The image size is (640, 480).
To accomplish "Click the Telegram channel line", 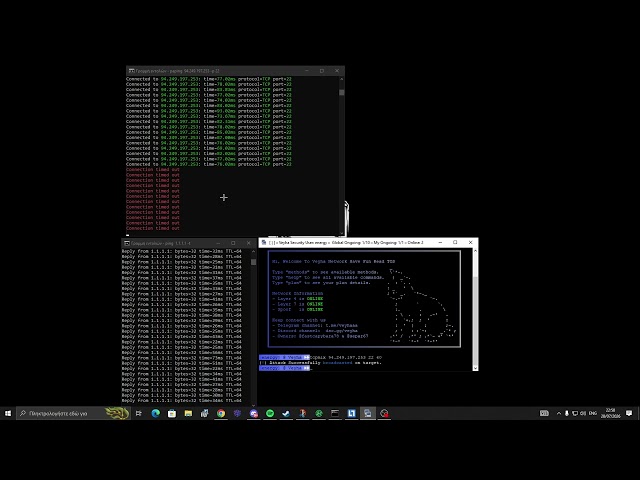I will point(315,326).
